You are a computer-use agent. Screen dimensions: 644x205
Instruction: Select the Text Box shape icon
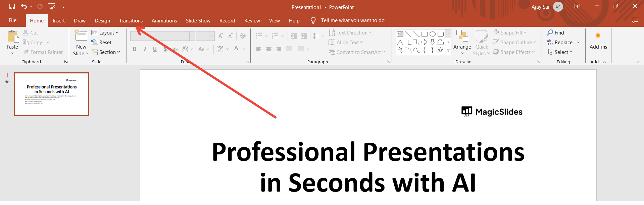pyautogui.click(x=400, y=34)
